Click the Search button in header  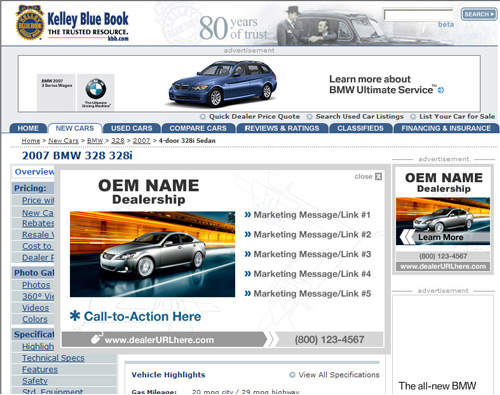tap(479, 14)
